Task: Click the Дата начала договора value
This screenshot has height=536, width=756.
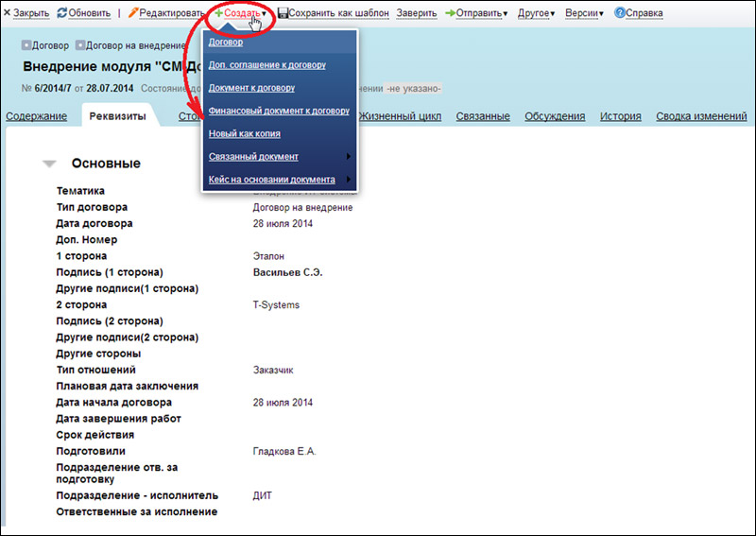Action: pos(283,403)
